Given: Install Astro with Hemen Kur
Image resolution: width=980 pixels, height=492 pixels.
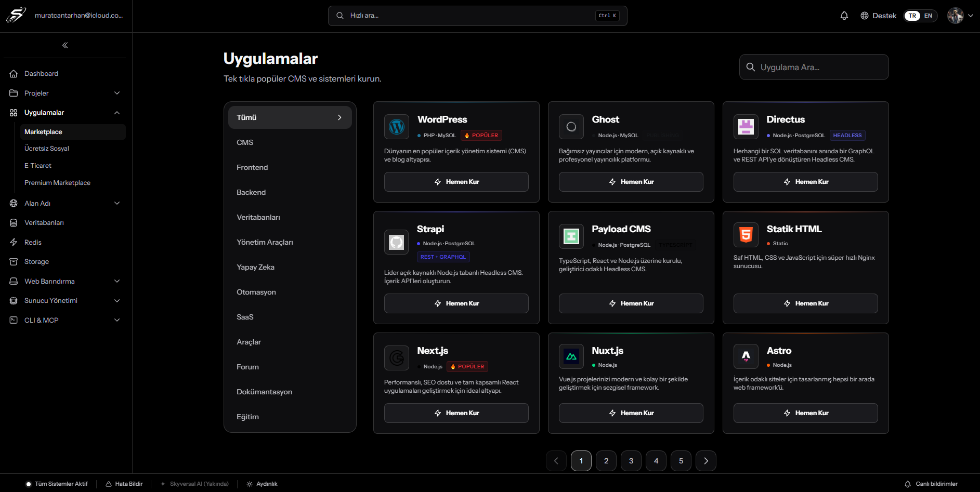Looking at the screenshot, I should (806, 413).
